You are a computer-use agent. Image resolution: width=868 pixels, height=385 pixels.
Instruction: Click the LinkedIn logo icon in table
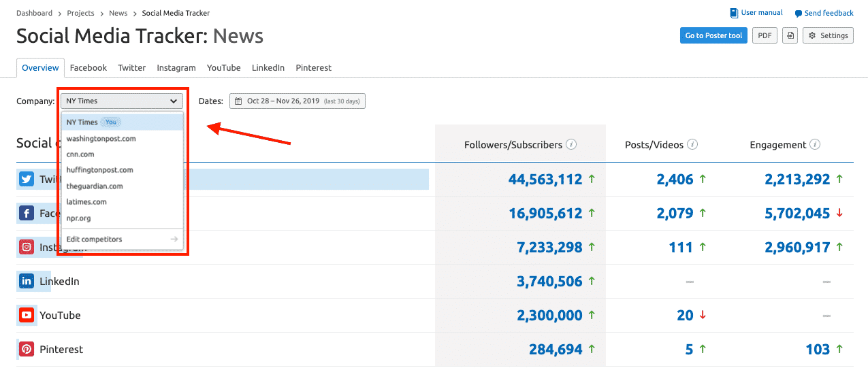pyautogui.click(x=27, y=281)
